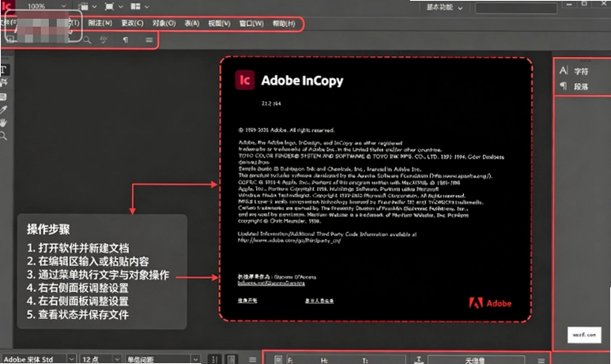
Task: Minimize the InCopy window
Action: (569, 4)
